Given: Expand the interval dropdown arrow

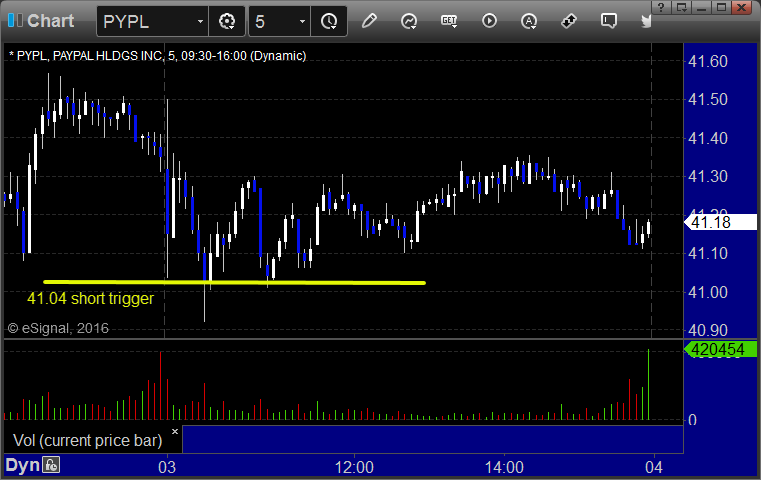Looking at the screenshot, I should click(302, 21).
